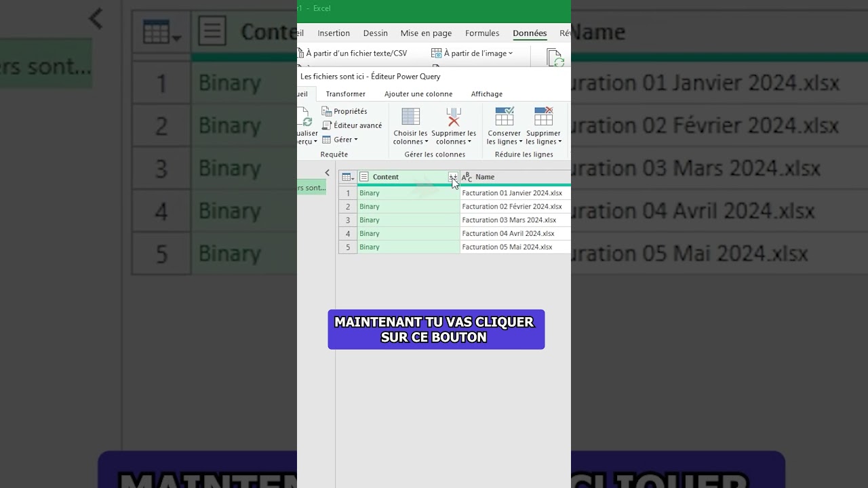Expand the Supprimer les colonnes dropdown label
Screen dimensions: 868x488
(454, 138)
